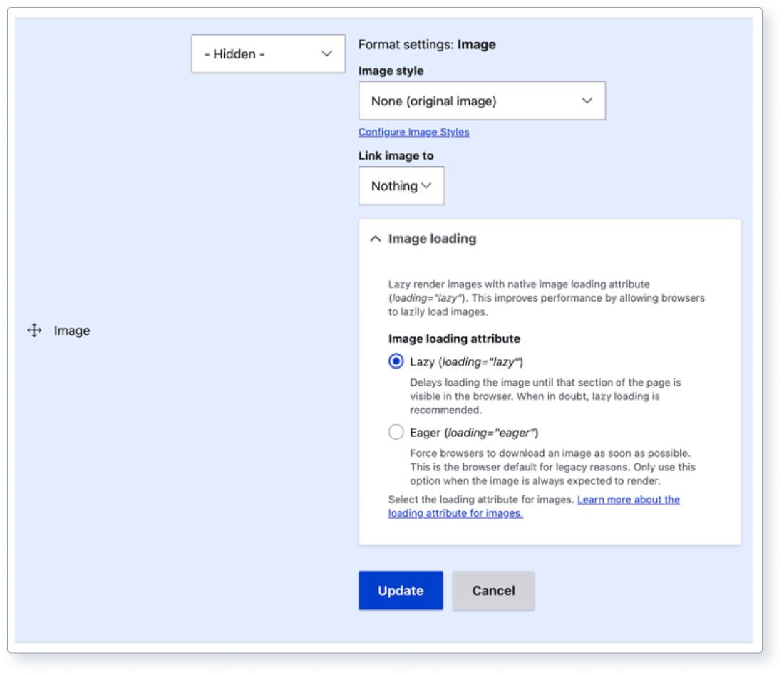This screenshot has width=784, height=675.
Task: Click the Image field row label
Action: point(71,330)
